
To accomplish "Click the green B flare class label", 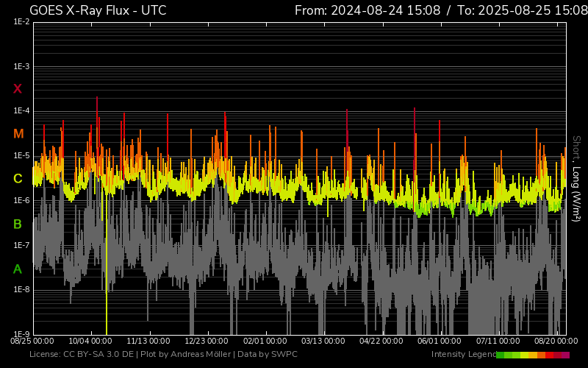I will (x=18, y=224).
